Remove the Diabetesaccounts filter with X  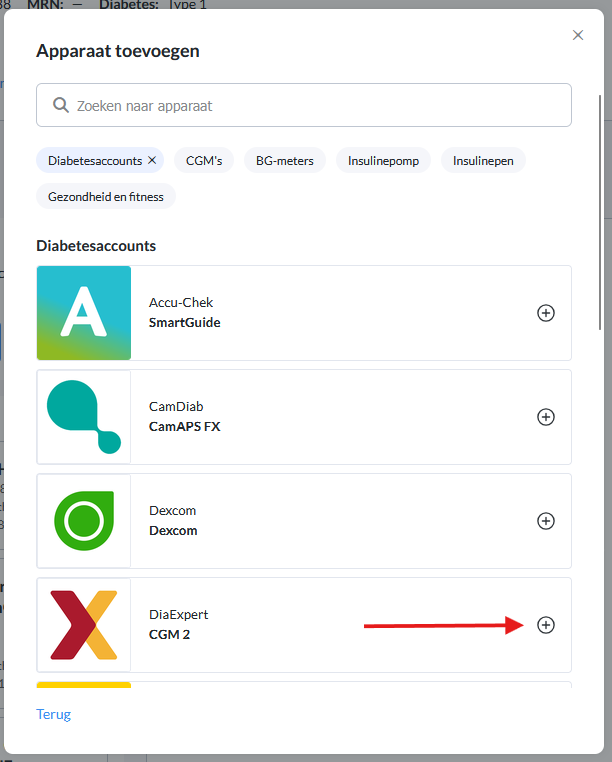point(152,160)
